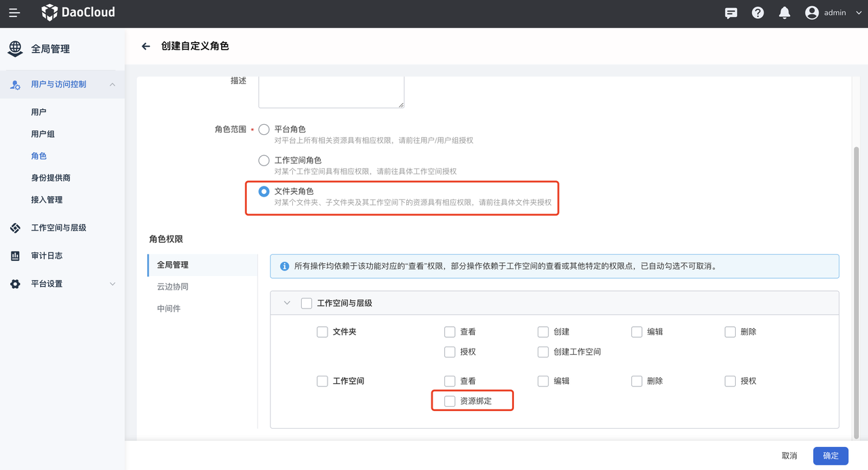The height and width of the screenshot is (470, 868).
Task: Click the 确定 confirm button
Action: (830, 456)
